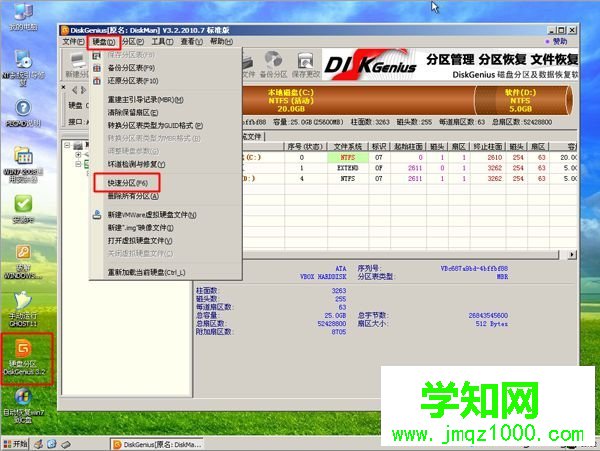This screenshot has width=600, height=451.
Task: Open the 工具(T) menu
Action: 162,41
